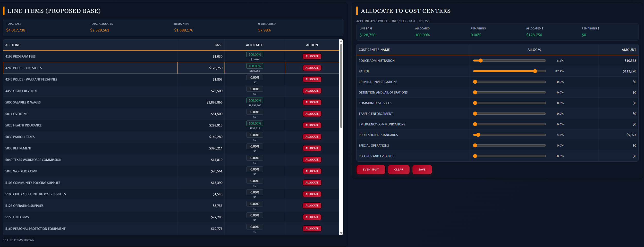Click the 57.98% allocated value
This screenshot has width=644, height=247.
click(264, 30)
